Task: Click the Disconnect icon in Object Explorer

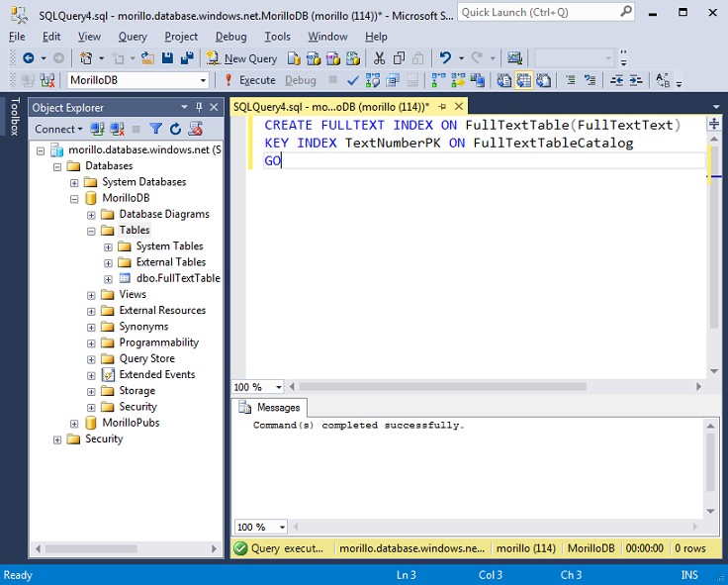Action: (117, 129)
